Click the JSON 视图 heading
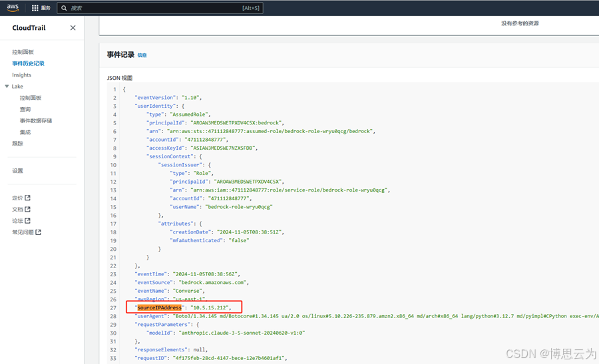This screenshot has height=364, width=599. coord(120,78)
